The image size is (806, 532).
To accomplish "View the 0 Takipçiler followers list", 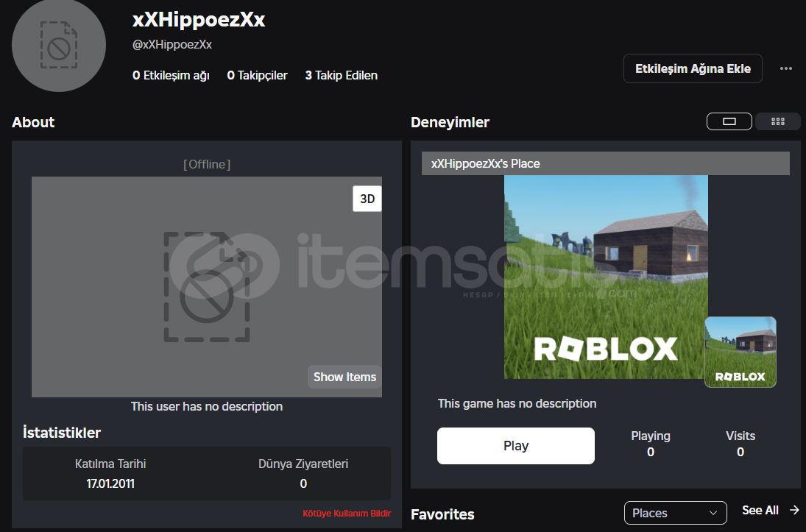I will coord(257,75).
